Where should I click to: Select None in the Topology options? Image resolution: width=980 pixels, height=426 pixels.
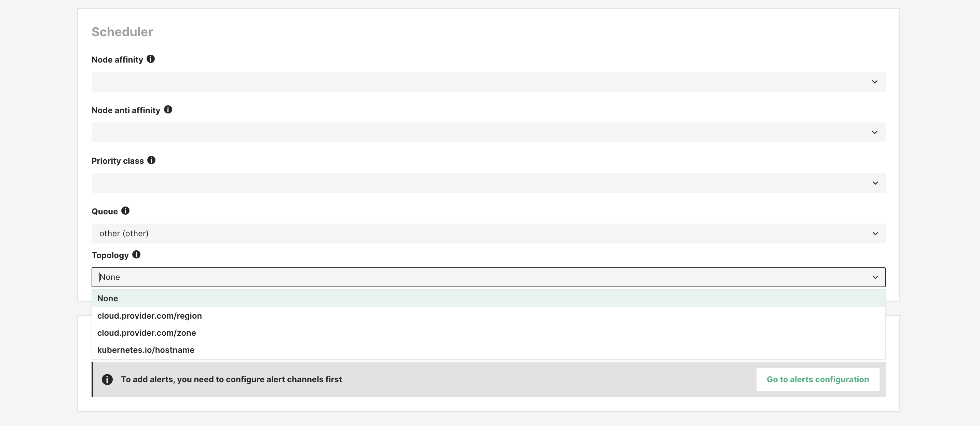click(108, 298)
